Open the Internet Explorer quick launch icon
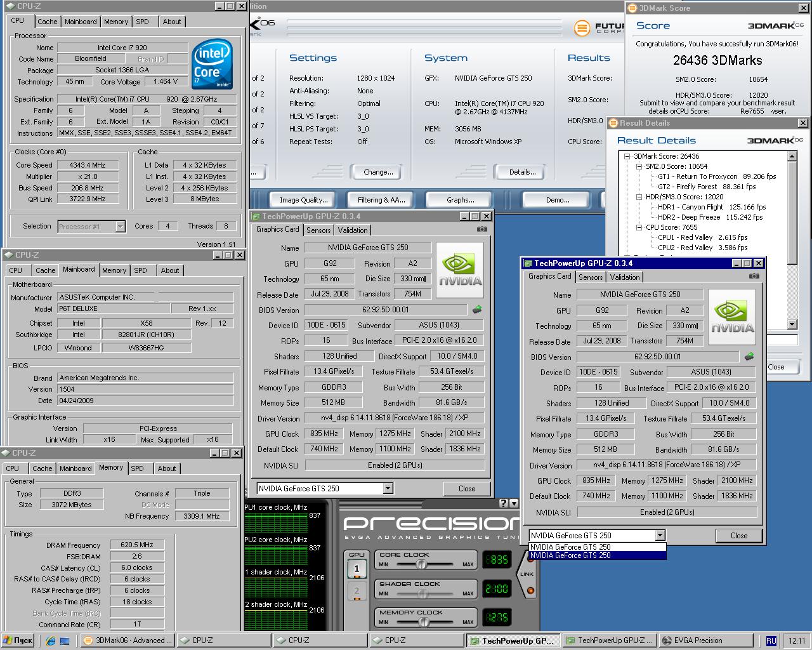 [51, 640]
